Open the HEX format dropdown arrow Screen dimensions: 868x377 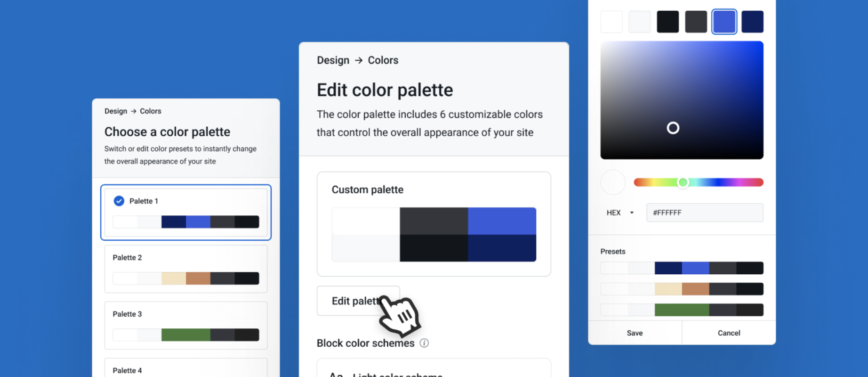tap(632, 213)
